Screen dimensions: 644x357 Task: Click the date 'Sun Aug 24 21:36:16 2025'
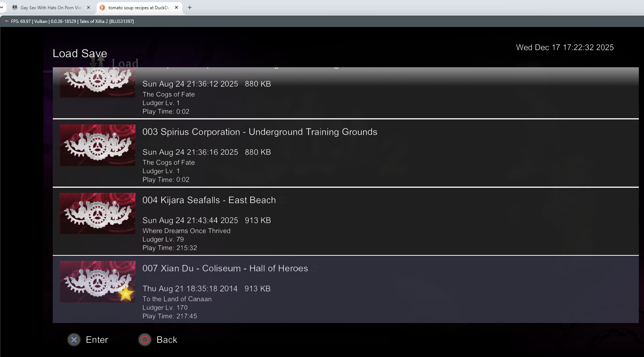click(190, 152)
